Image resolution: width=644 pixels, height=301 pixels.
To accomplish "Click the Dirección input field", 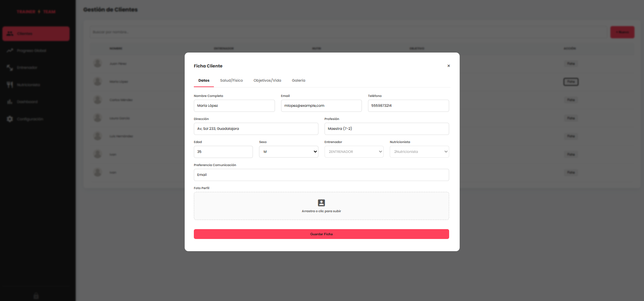I will (256, 129).
